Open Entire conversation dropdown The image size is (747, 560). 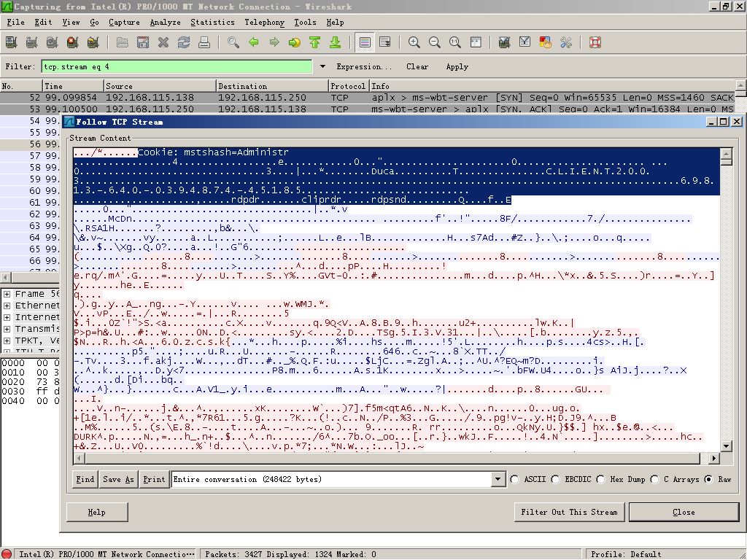pyautogui.click(x=498, y=479)
